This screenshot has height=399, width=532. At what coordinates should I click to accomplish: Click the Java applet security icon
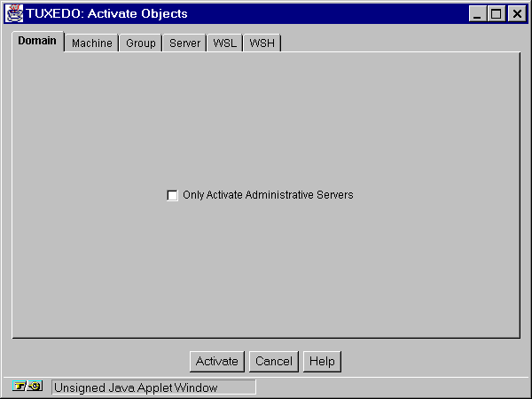(27, 386)
